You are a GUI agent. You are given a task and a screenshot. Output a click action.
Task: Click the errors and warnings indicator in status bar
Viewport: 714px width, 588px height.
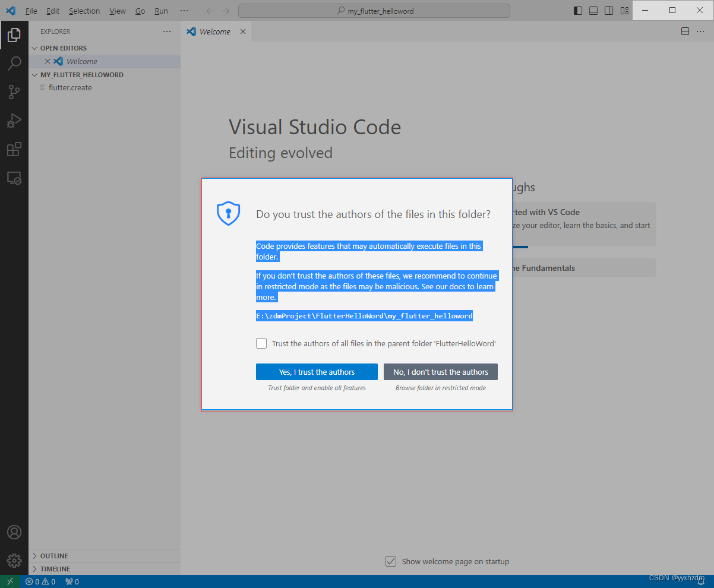(x=40, y=581)
